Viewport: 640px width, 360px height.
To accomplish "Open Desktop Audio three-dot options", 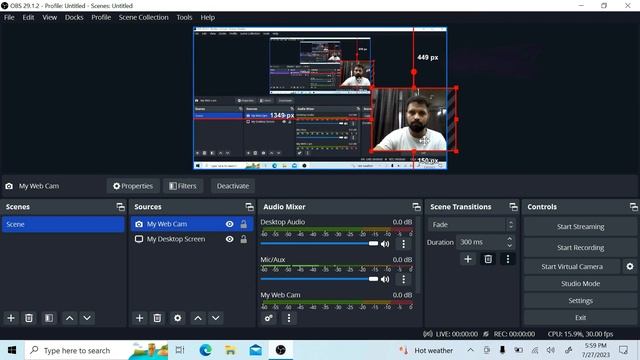I will coord(403,244).
